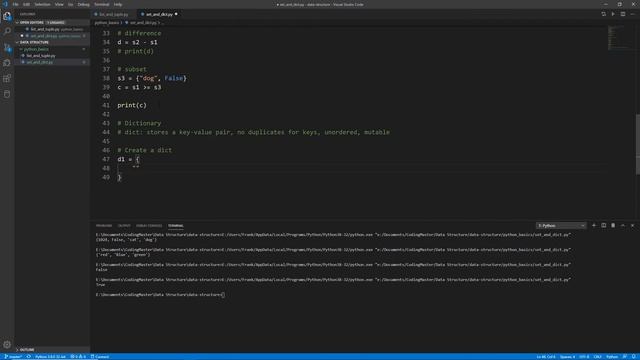Image resolution: width=640 pixels, height=360 pixels.
Task: Collapse the python_basics folder
Action: (x=36, y=49)
